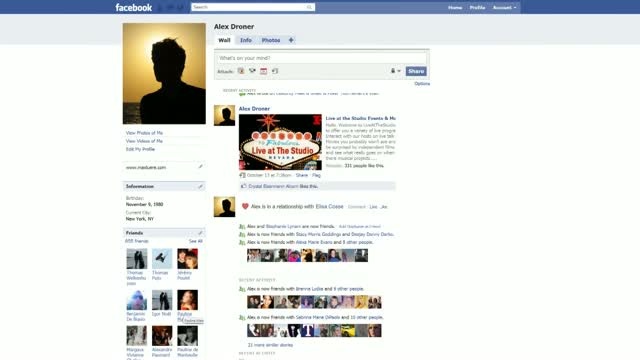Open Profile in the top bar
The width and height of the screenshot is (640, 360).
tap(477, 7)
